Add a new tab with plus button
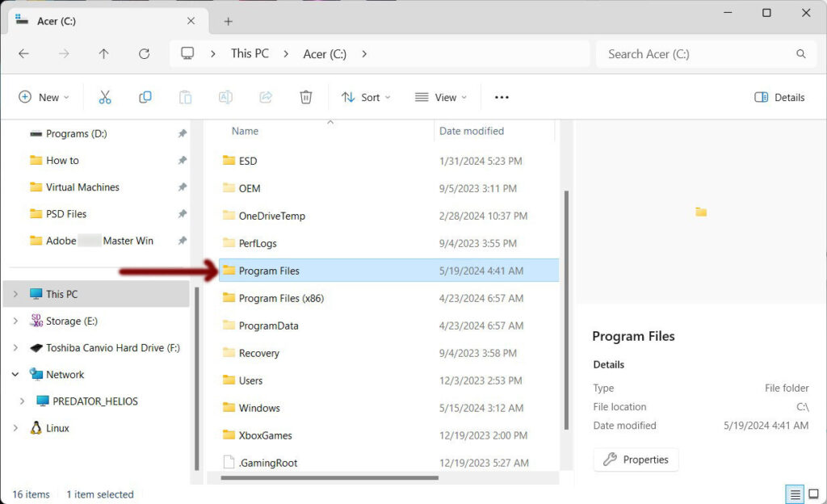The height and width of the screenshot is (504, 827). (228, 21)
